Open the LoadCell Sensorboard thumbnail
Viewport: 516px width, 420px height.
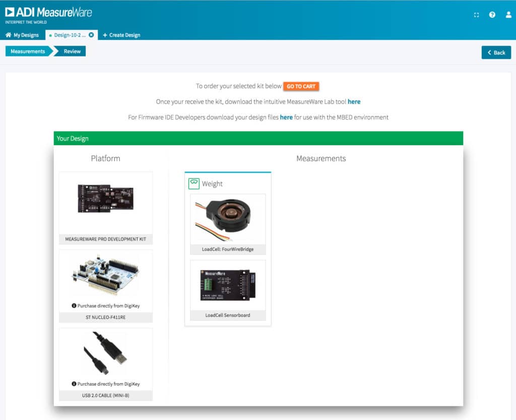[x=228, y=285]
